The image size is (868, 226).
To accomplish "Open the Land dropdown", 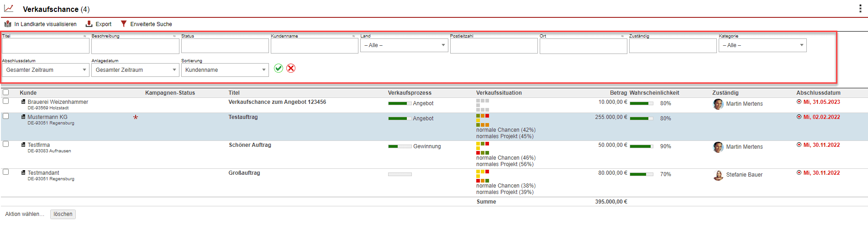I will pyautogui.click(x=404, y=45).
